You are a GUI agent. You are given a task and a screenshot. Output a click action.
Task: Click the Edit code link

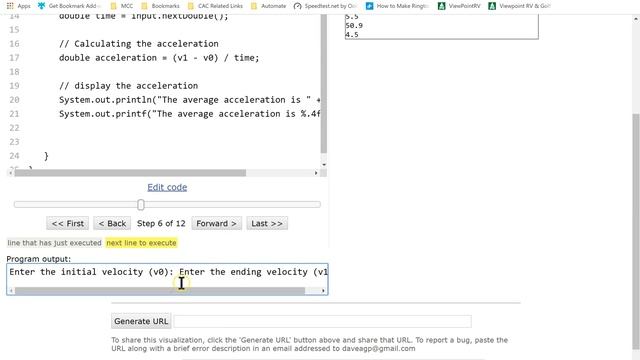coord(167,187)
